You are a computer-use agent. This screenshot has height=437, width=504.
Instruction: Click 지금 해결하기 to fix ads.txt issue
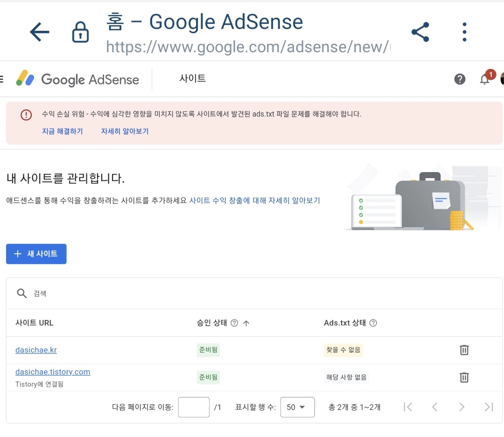coord(63,131)
